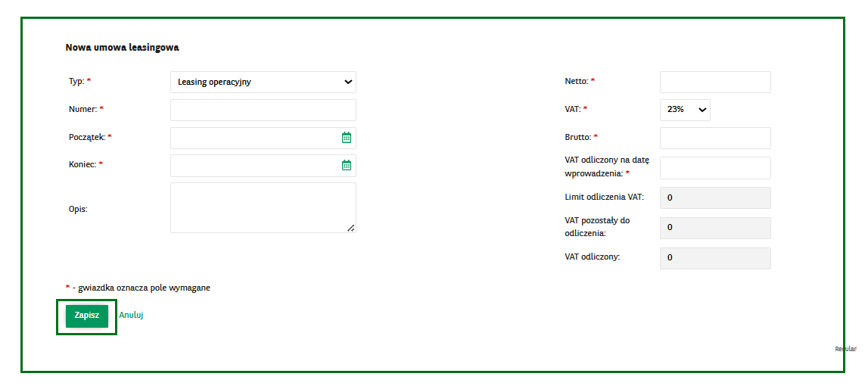This screenshot has width=868, height=389.
Task: Open the VAT rate dropdown showing 23%
Action: pyautogui.click(x=685, y=110)
